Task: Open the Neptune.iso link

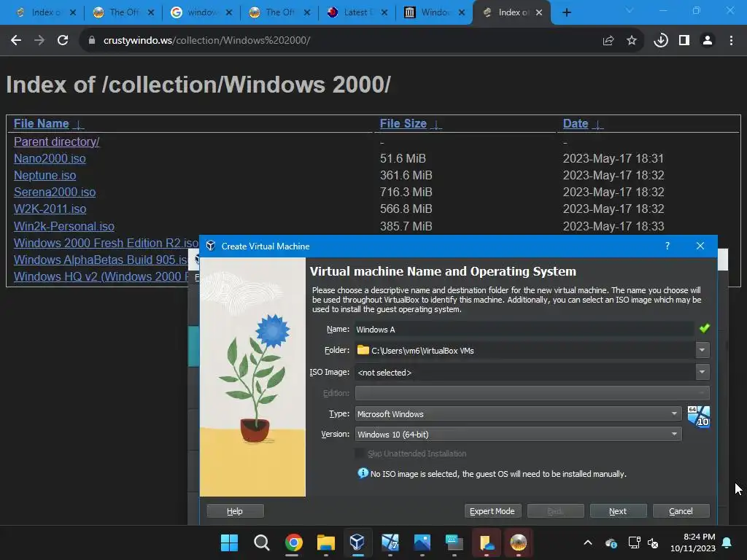Action: coord(44,175)
